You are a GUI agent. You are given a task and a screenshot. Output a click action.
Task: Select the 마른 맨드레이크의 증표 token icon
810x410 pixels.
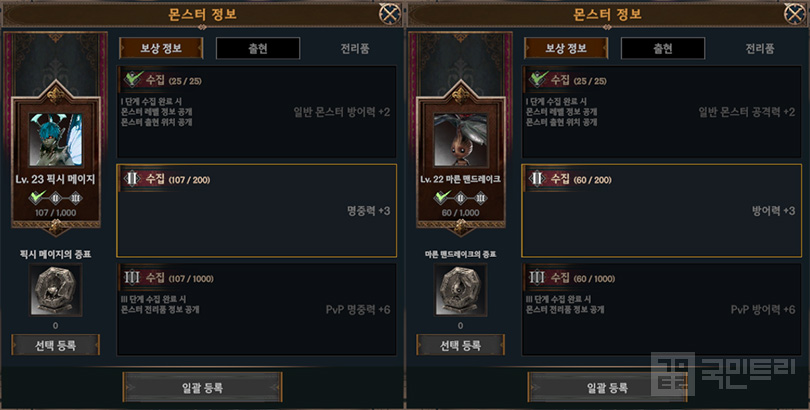[460, 290]
